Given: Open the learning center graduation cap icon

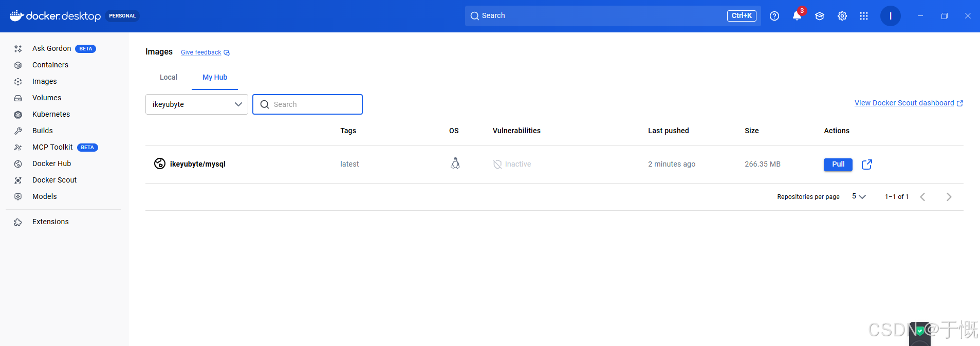Looking at the screenshot, I should [x=820, y=16].
